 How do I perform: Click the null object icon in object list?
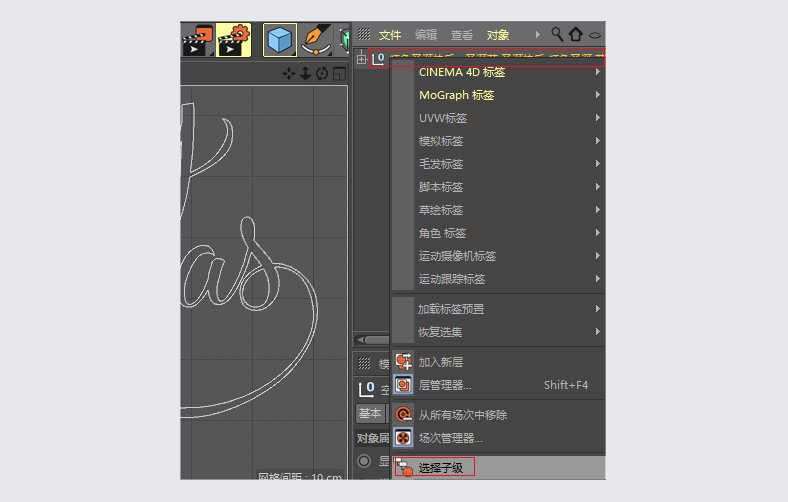(x=378, y=59)
